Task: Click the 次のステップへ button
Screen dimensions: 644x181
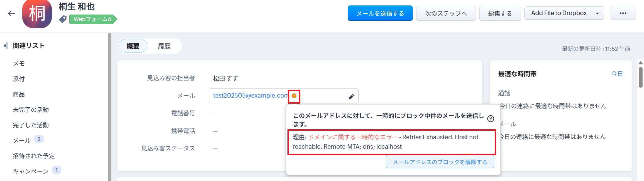Action: [446, 13]
